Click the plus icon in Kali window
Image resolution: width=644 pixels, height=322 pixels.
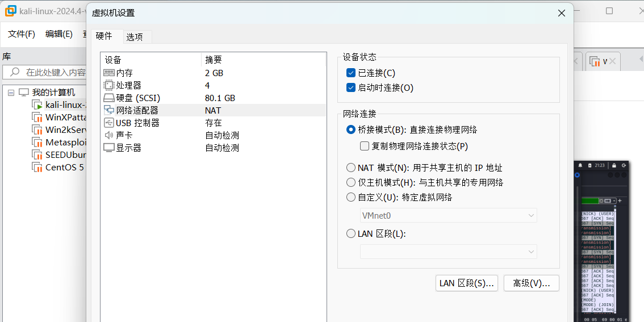pos(620,200)
